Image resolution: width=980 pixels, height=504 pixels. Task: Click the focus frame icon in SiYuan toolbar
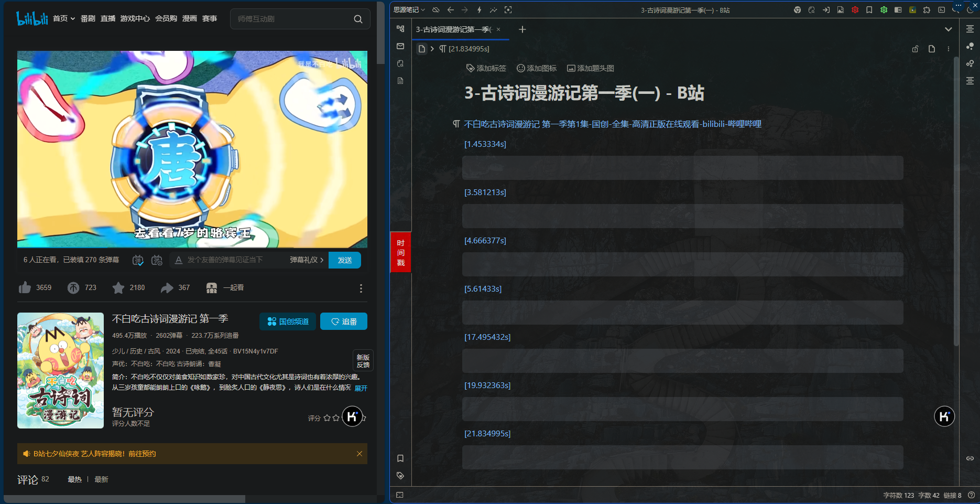[508, 10]
